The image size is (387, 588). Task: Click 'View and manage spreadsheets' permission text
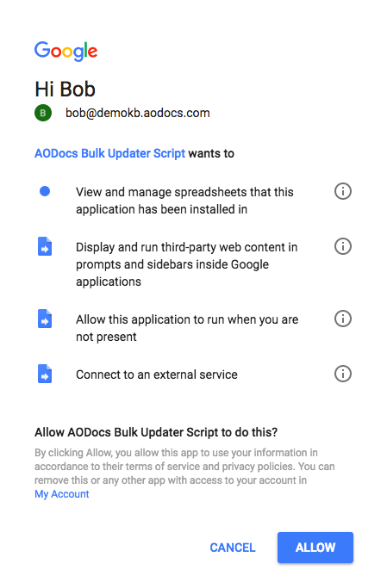tap(184, 201)
